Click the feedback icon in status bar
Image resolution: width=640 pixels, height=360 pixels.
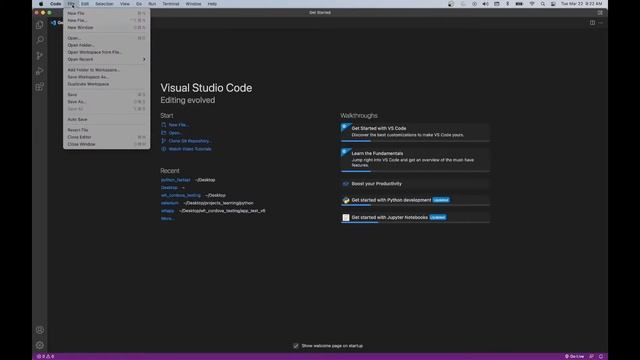[592, 356]
